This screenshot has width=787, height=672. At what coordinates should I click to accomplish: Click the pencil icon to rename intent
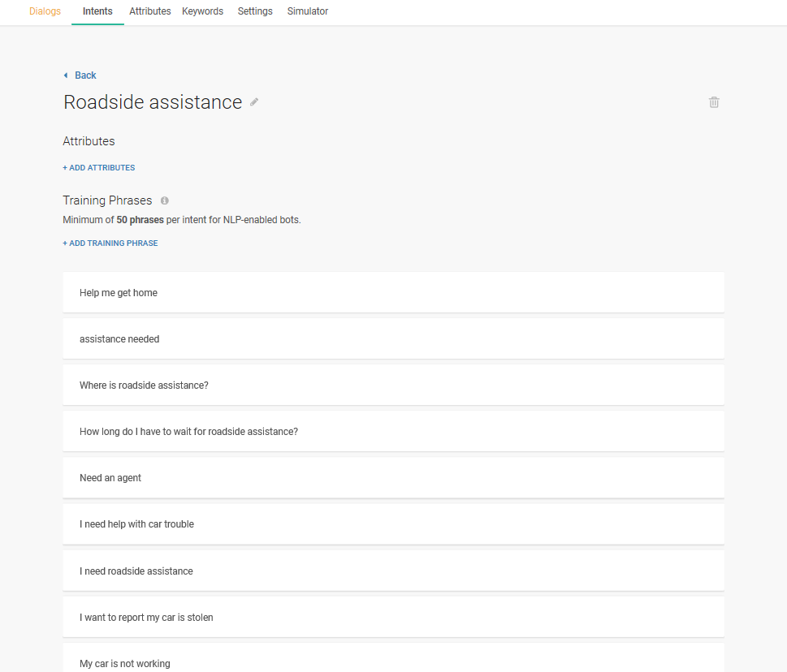coord(254,102)
